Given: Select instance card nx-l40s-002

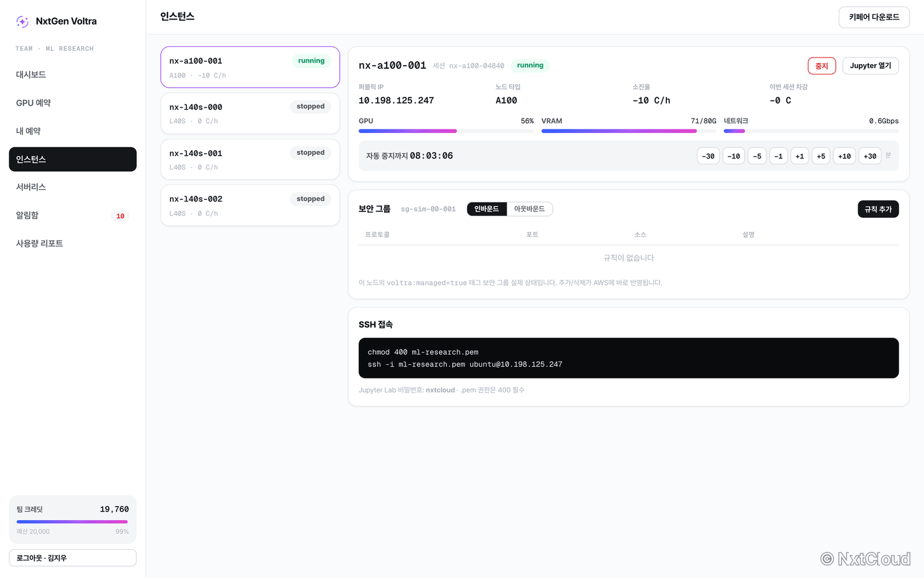Looking at the screenshot, I should [x=250, y=205].
